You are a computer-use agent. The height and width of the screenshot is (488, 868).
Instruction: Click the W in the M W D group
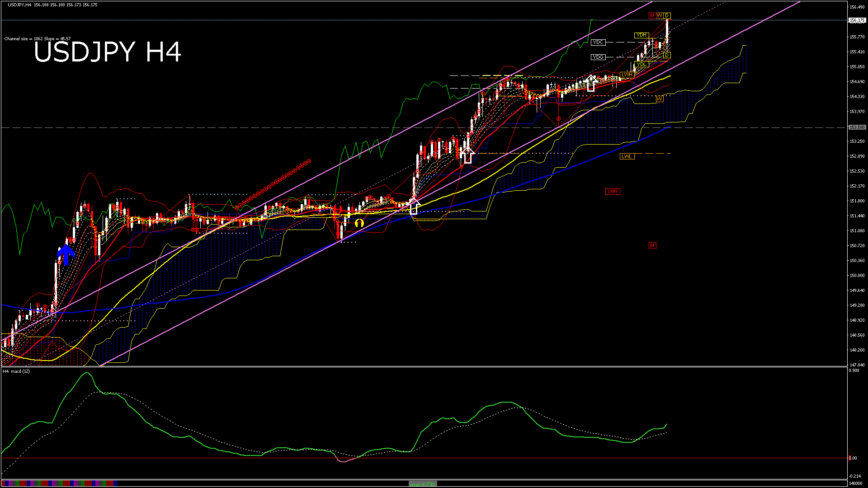point(660,16)
